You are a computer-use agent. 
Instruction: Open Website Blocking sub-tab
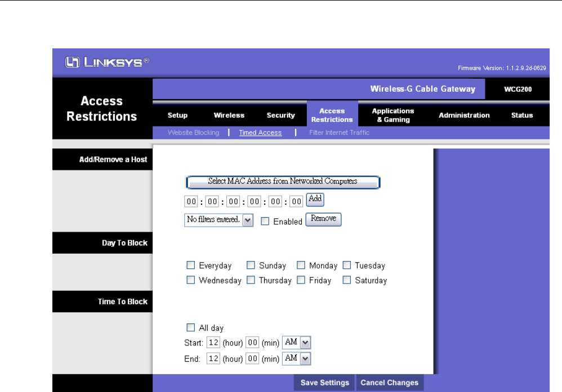click(194, 133)
